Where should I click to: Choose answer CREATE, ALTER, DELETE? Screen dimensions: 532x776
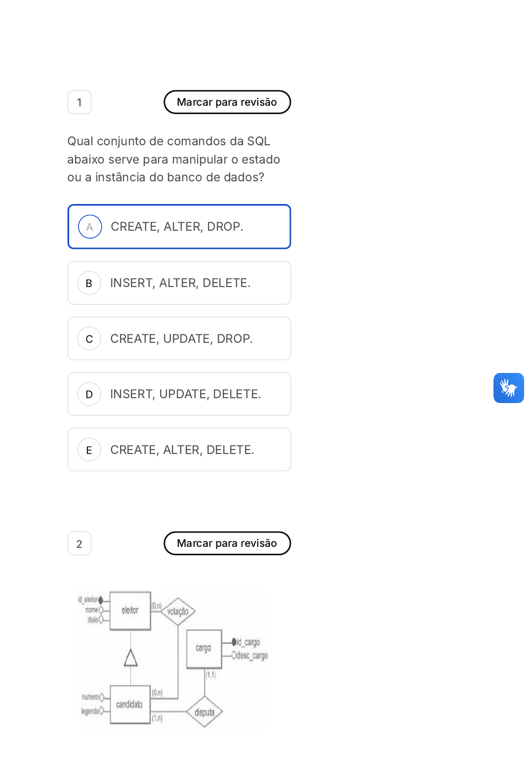pos(182,450)
